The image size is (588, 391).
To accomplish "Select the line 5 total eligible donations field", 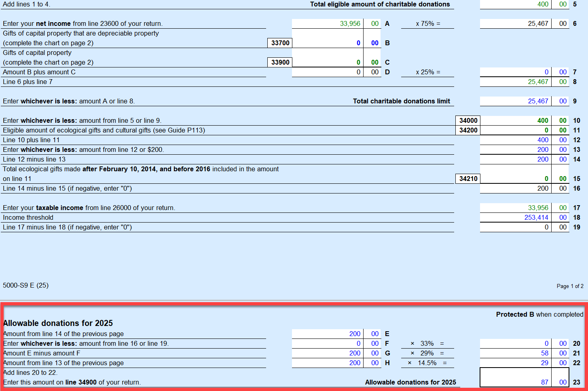I will [x=515, y=4].
